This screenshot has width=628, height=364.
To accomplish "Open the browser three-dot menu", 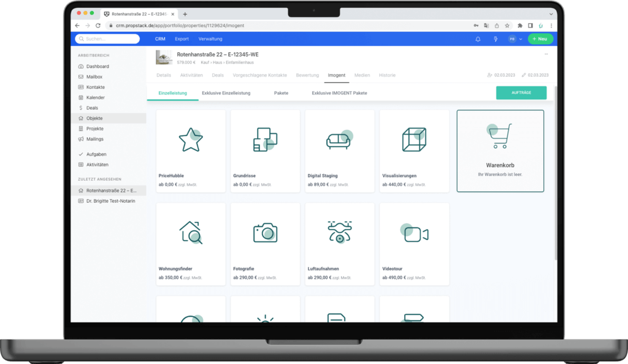I will (x=551, y=26).
